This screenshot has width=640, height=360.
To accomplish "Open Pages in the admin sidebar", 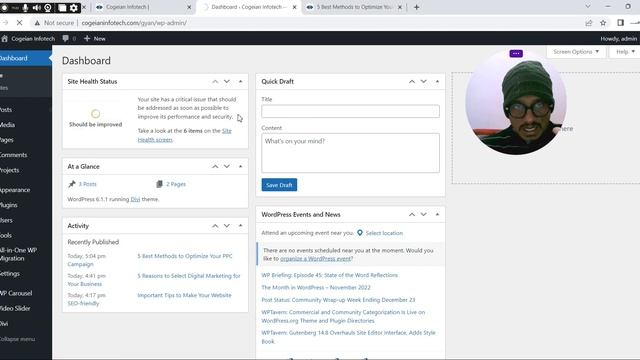I will [25, 140].
